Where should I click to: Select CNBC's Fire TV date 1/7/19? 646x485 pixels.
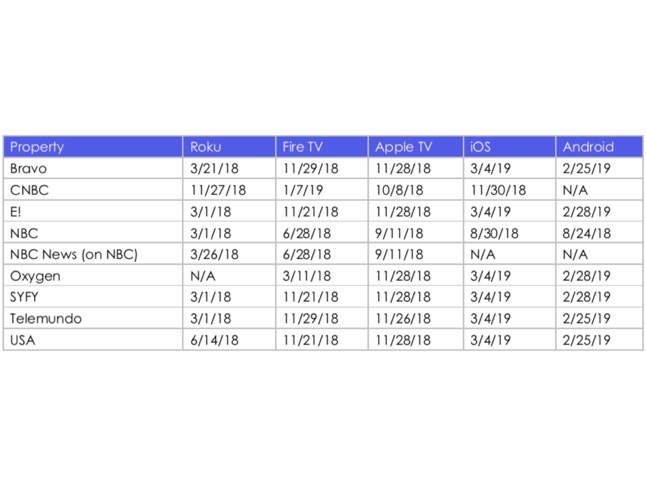302,190
